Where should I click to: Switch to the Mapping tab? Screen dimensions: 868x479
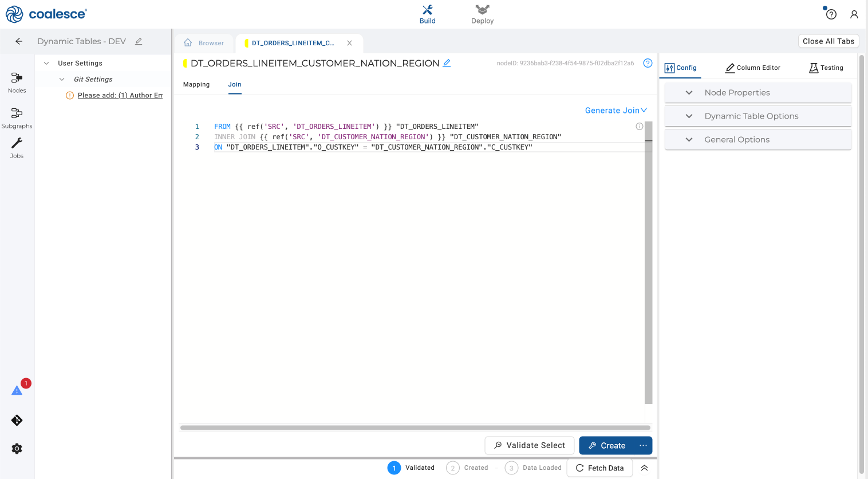tap(196, 84)
